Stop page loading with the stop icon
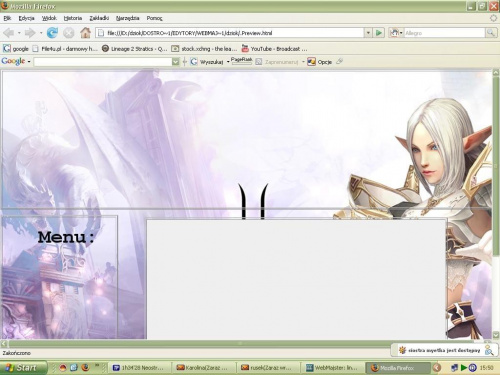This screenshot has width=500, height=375. point(69,33)
